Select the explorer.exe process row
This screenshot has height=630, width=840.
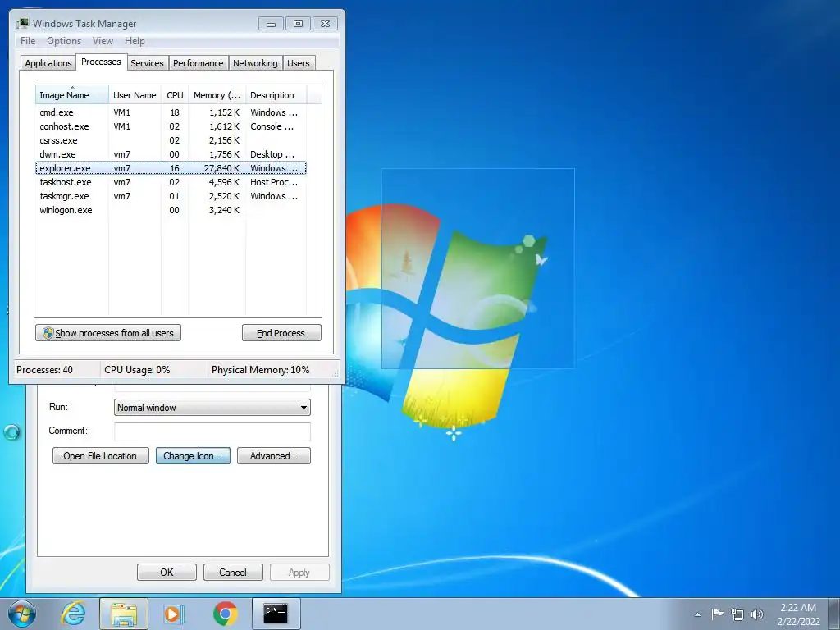point(171,168)
